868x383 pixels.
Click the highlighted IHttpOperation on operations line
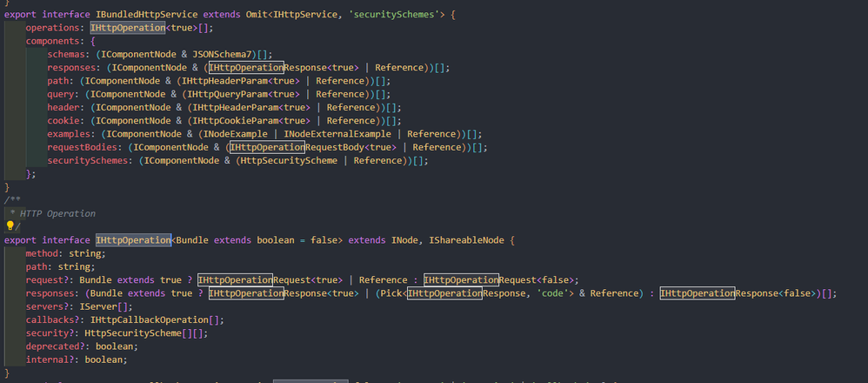[127, 28]
